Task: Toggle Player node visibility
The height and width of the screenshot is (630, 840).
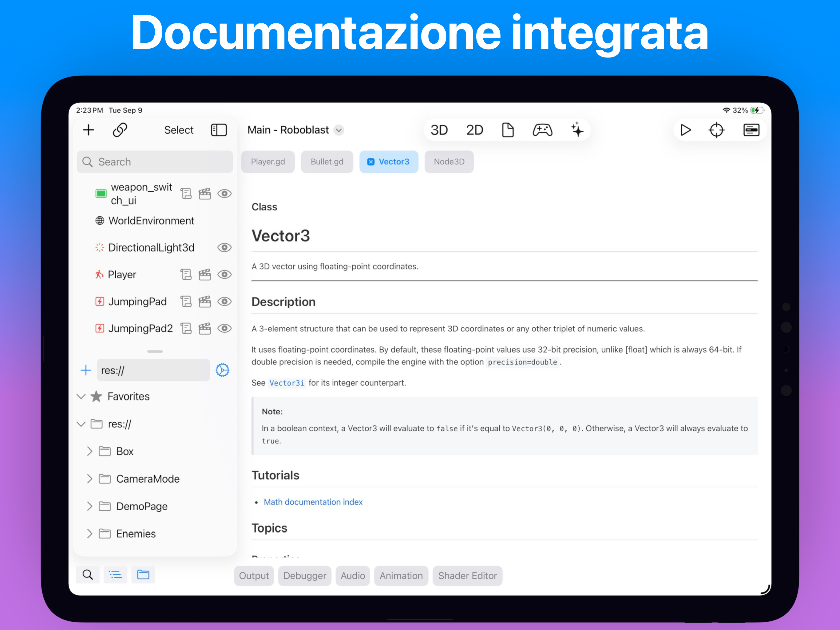Action: coord(224,274)
